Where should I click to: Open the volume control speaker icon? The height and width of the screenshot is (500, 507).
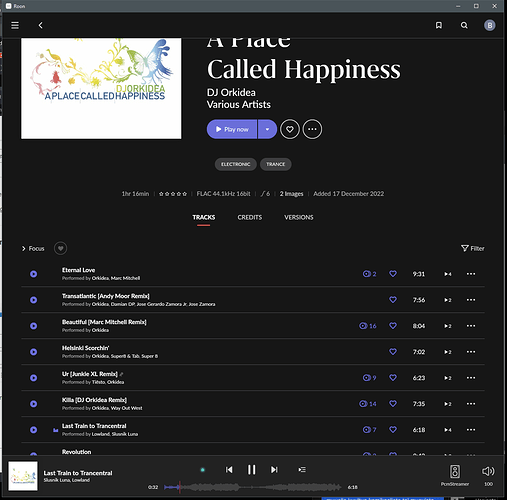click(x=488, y=471)
